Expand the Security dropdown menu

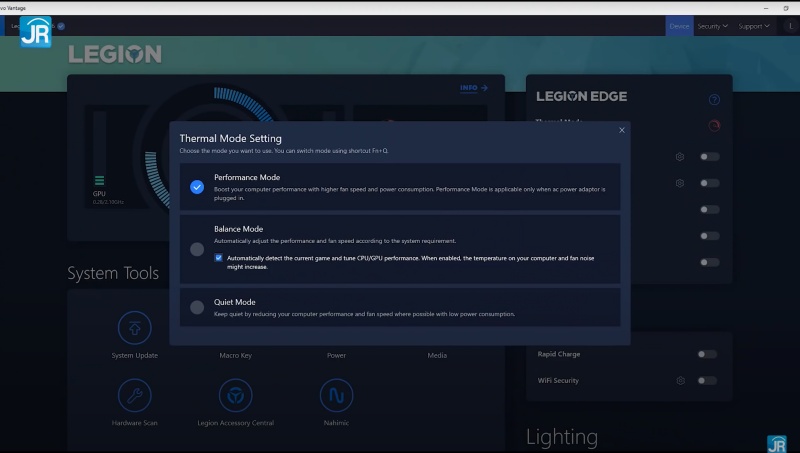(x=713, y=26)
